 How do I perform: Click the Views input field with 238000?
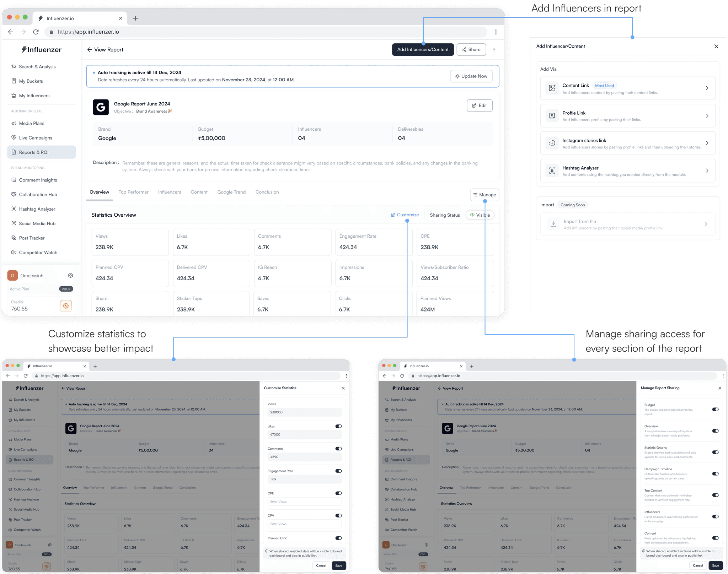click(304, 412)
